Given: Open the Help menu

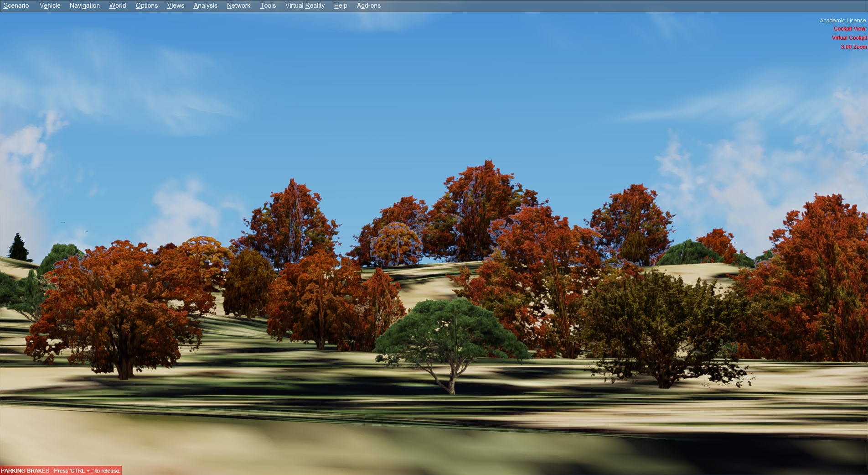Looking at the screenshot, I should coord(341,5).
